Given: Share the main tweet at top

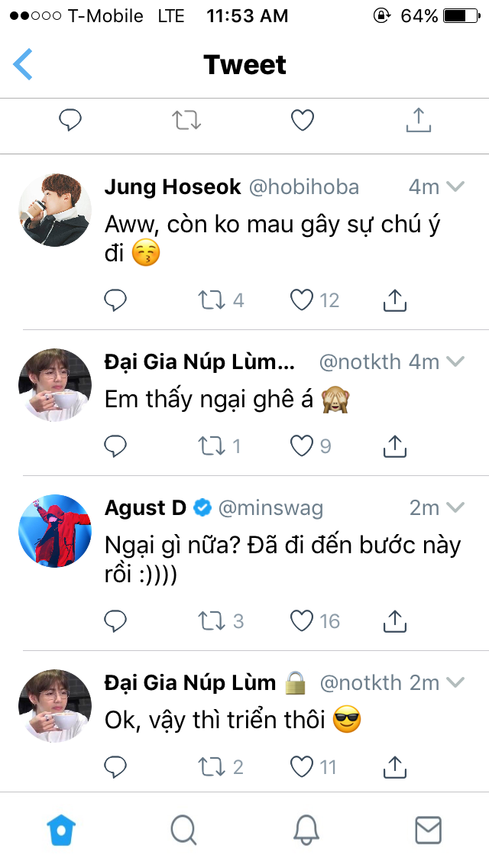Looking at the screenshot, I should pos(419,120).
